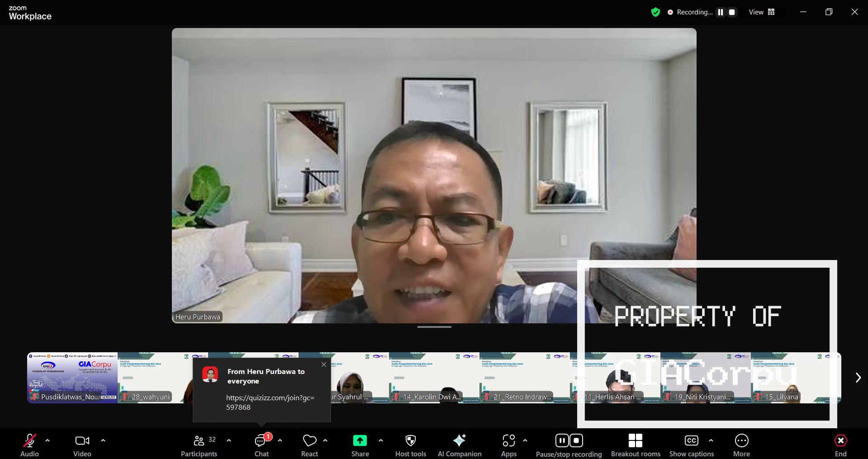Select the 14_Karolin Dwi participant thumbnail
This screenshot has height=459, width=868.
click(x=434, y=378)
